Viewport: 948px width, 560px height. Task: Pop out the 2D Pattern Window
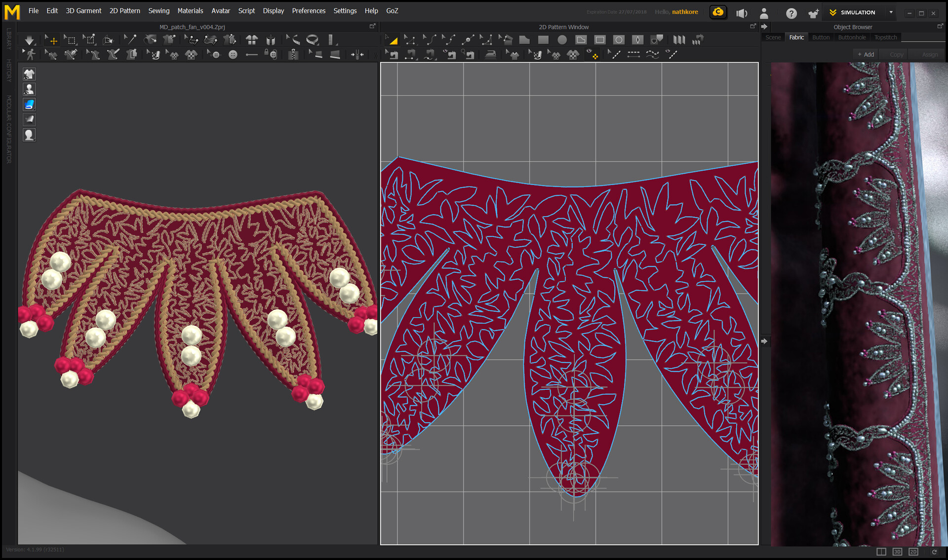tap(754, 26)
